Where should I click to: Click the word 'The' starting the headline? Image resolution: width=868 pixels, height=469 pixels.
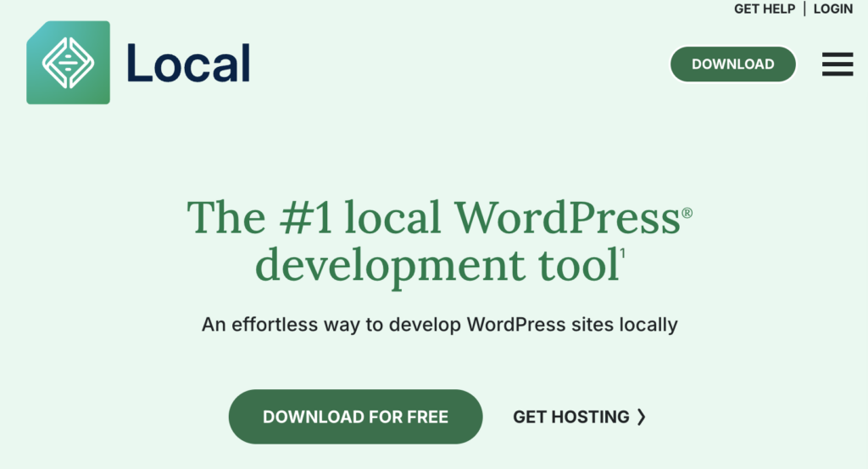[226, 218]
